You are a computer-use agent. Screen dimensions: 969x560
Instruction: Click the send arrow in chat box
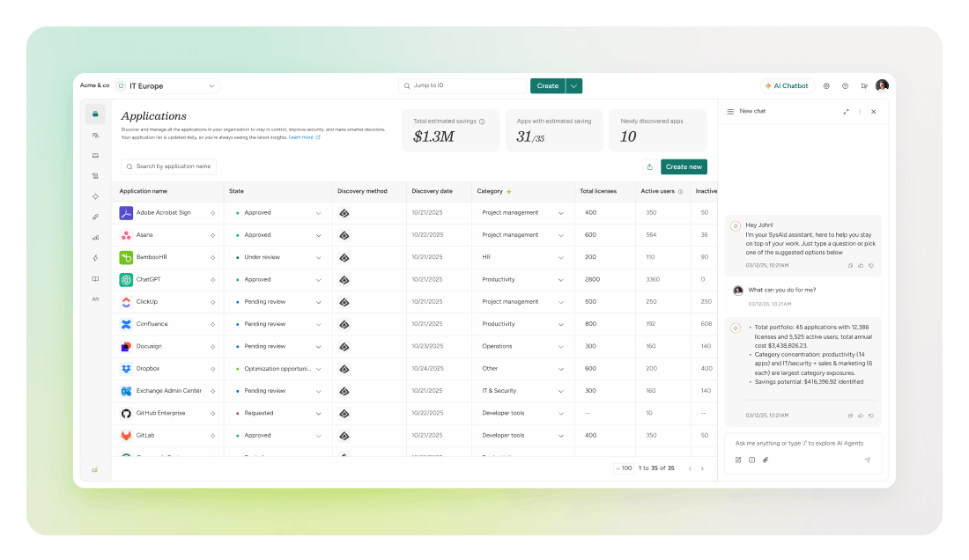pos(867,460)
